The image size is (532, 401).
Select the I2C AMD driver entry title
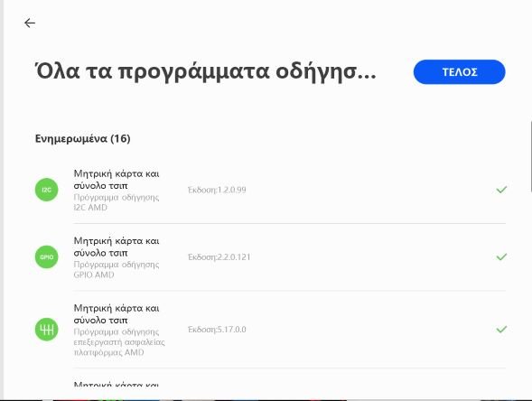(x=117, y=180)
